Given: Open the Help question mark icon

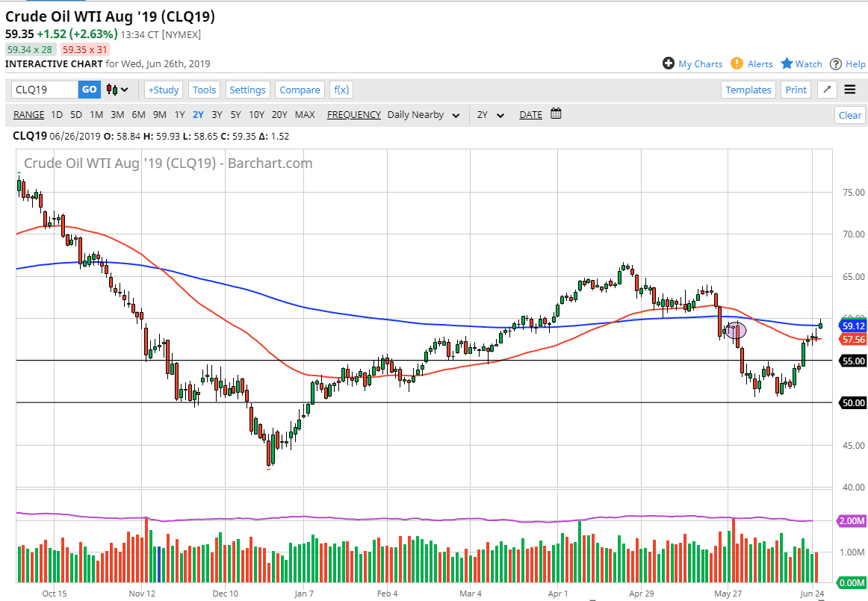Looking at the screenshot, I should pyautogui.click(x=836, y=63).
